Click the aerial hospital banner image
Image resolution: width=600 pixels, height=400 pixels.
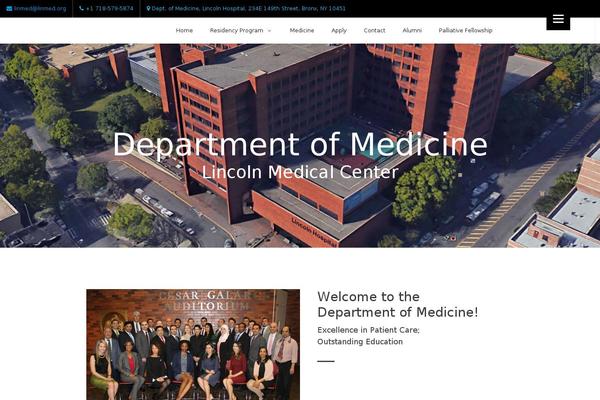(x=300, y=146)
